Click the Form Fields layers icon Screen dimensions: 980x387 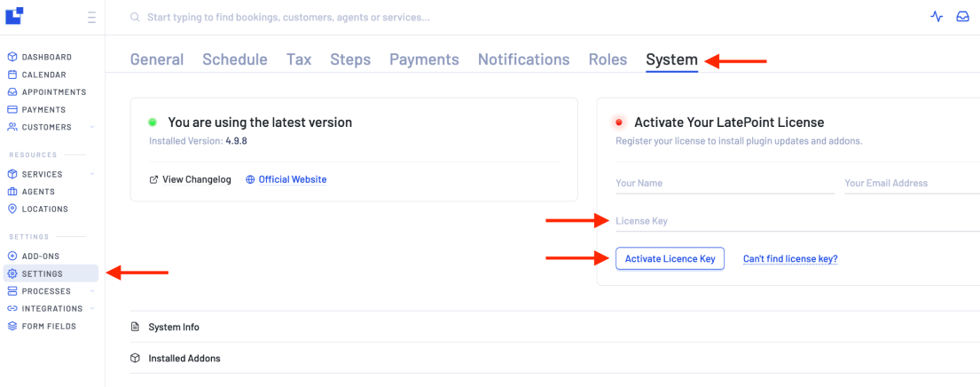point(12,327)
